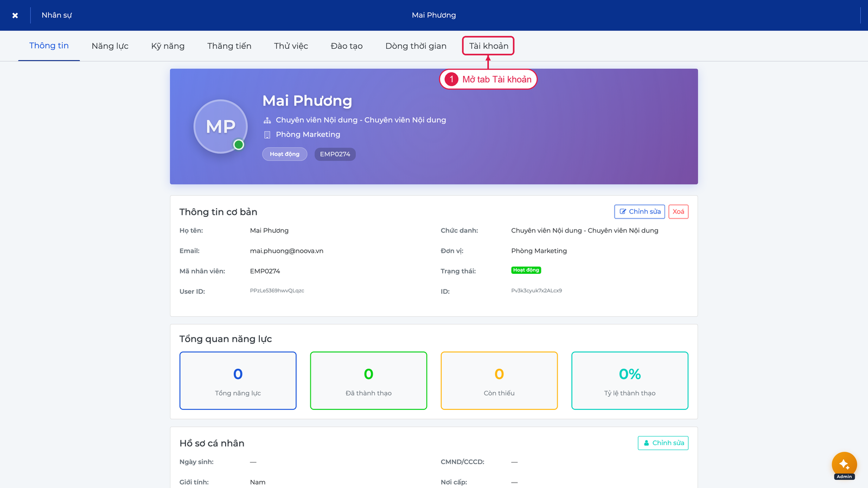This screenshot has height=488, width=868.
Task: Click the Mai Phương name heading in banner
Action: click(307, 101)
